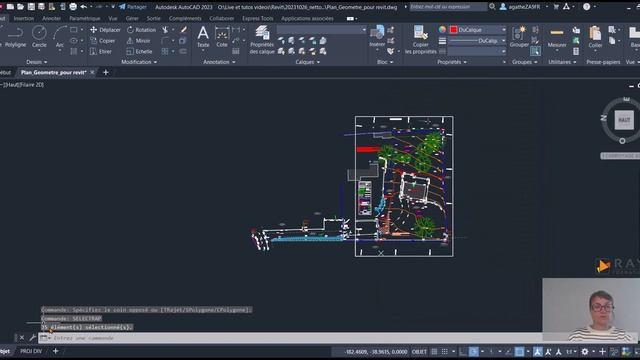Click the color wheel icon in Propriétés

(442, 30)
